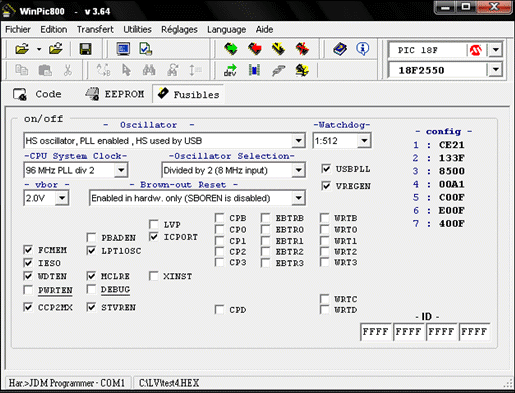Click the binoculars search icon

[149, 70]
